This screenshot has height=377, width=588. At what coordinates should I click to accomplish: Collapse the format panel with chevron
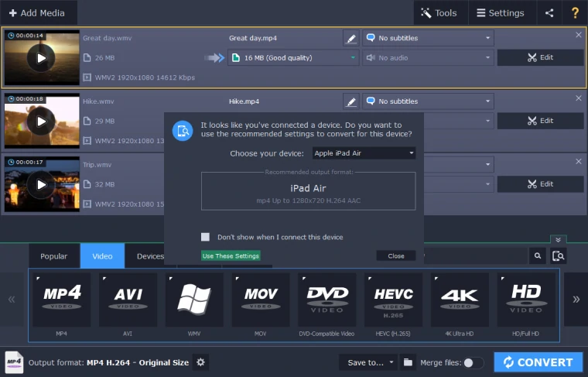558,240
